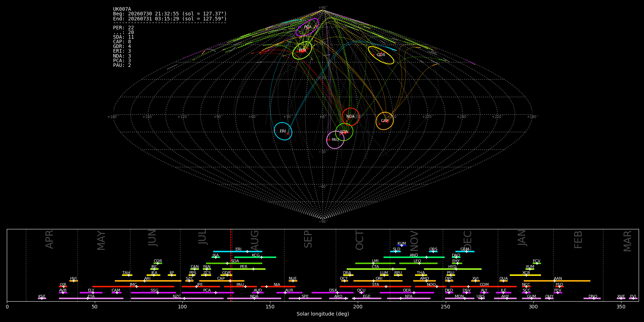Viewport: 644px width, 322px height.
Task: Click the ORI shower bar in October
Action: (x=378, y=281)
